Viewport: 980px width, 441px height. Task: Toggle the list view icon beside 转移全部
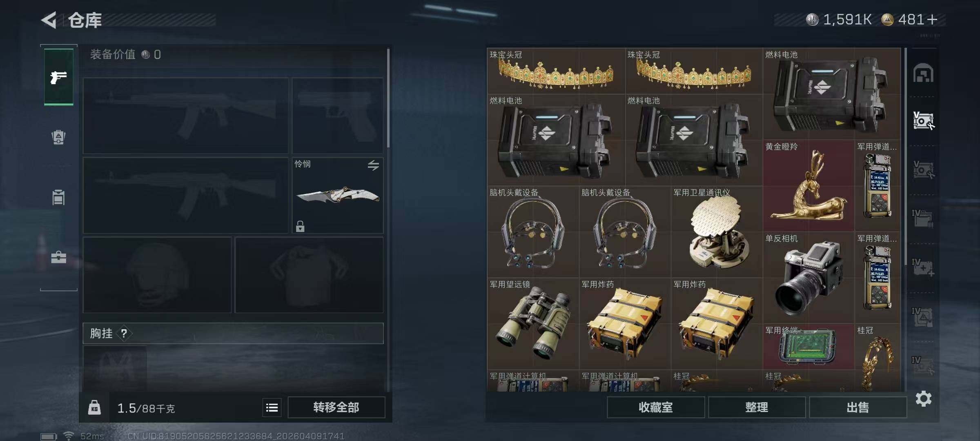pyautogui.click(x=272, y=408)
